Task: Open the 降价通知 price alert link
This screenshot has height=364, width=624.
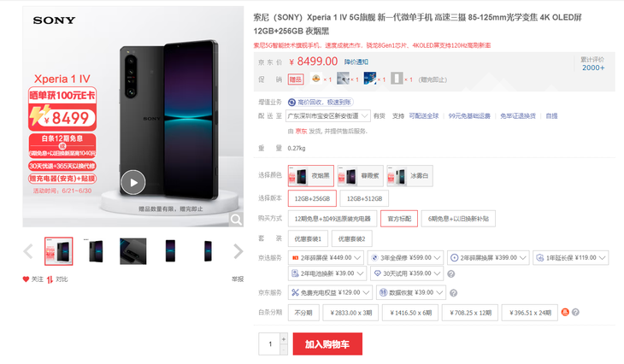Action: pos(356,62)
